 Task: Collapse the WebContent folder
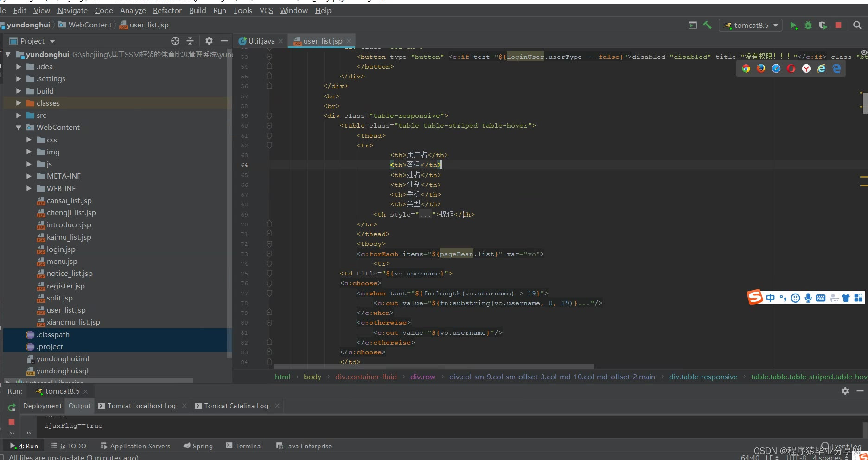click(19, 127)
